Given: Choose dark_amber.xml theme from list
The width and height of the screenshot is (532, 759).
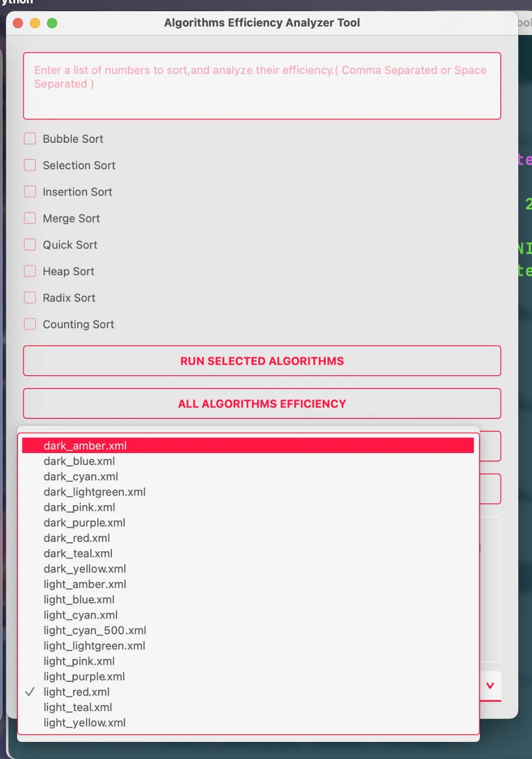Looking at the screenshot, I should [248, 445].
